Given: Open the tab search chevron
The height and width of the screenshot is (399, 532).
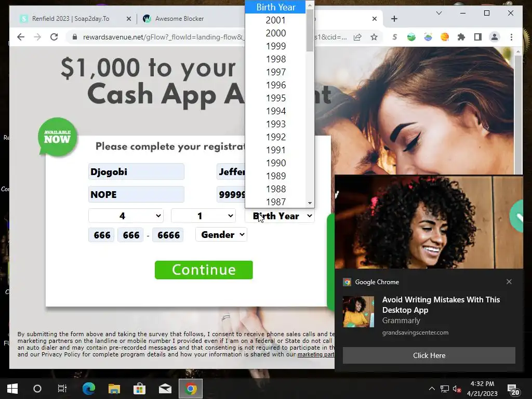Looking at the screenshot, I should point(438,13).
